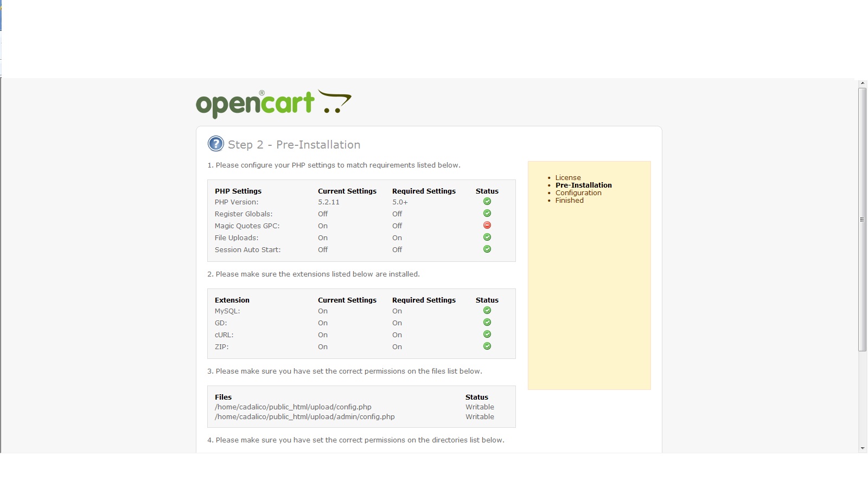Click the 'File Uploads:' label
868x488 pixels.
coord(237,238)
